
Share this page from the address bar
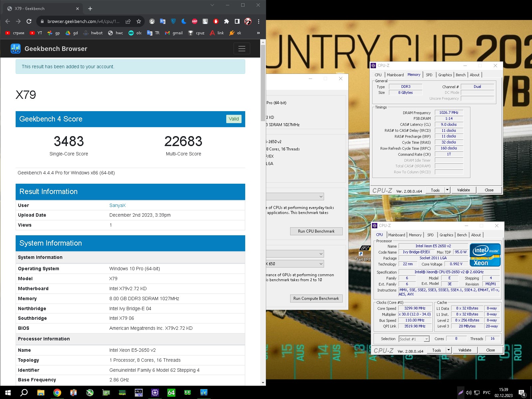(128, 21)
